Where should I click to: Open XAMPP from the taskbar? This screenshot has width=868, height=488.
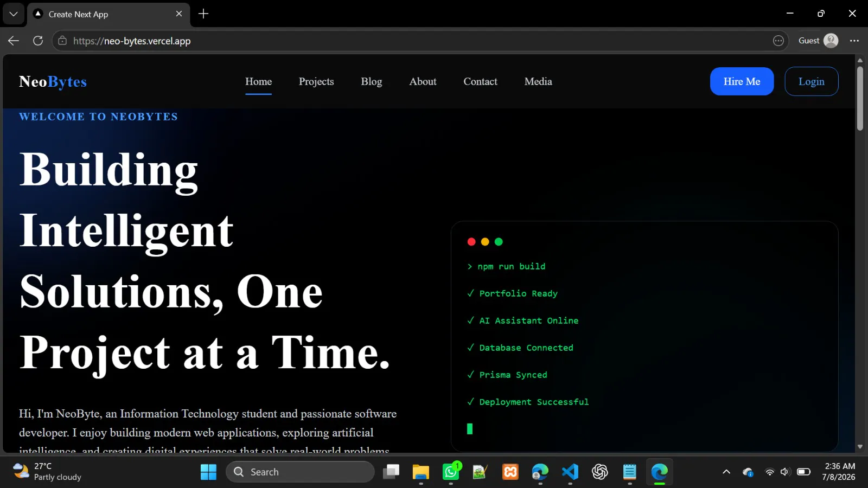click(x=510, y=472)
